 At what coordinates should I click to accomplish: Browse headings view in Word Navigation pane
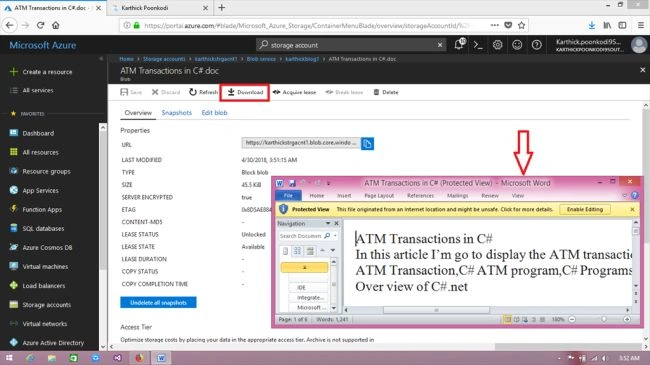285,251
